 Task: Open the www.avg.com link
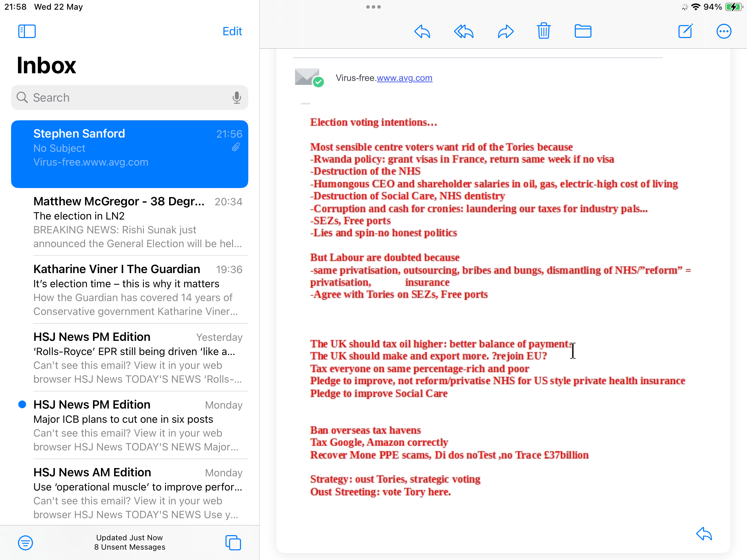(x=404, y=78)
